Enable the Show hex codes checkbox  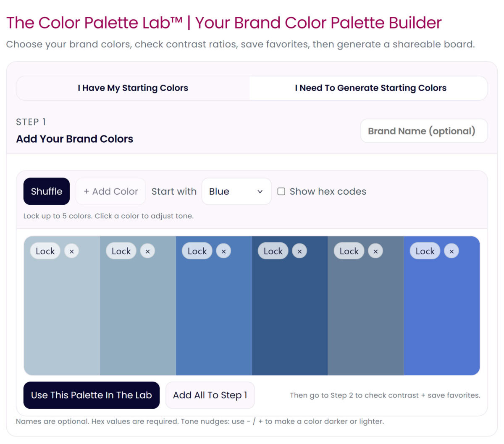[x=281, y=191]
